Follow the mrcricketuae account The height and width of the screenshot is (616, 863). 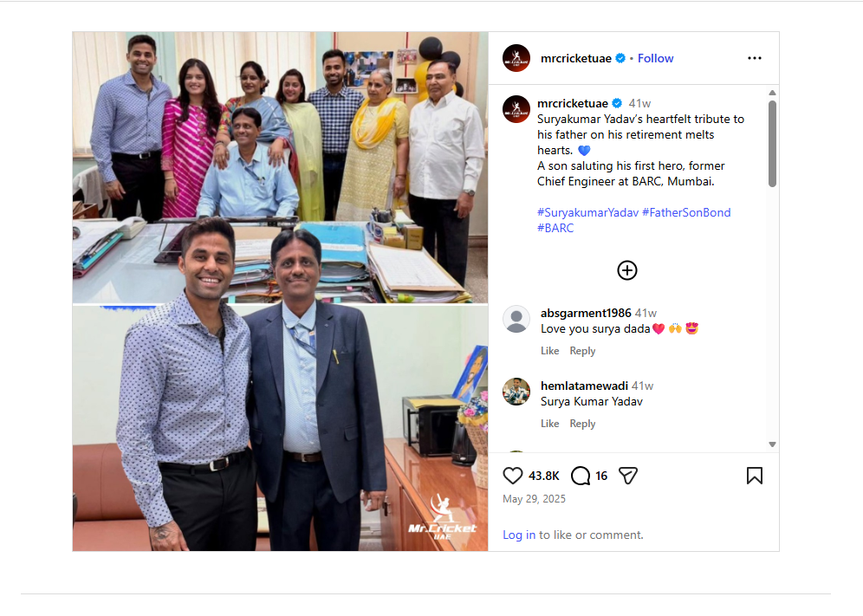pyautogui.click(x=655, y=58)
